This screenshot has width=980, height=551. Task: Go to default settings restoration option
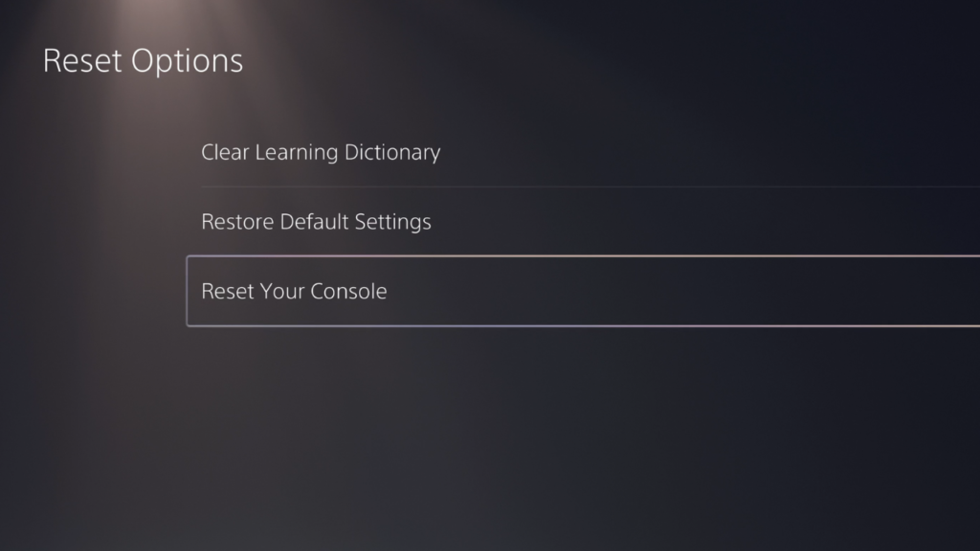[583, 222]
